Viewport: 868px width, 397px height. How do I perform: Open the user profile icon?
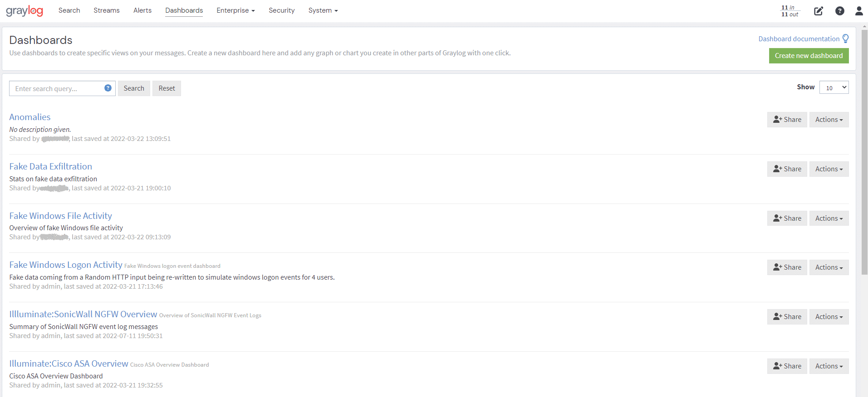click(x=858, y=11)
